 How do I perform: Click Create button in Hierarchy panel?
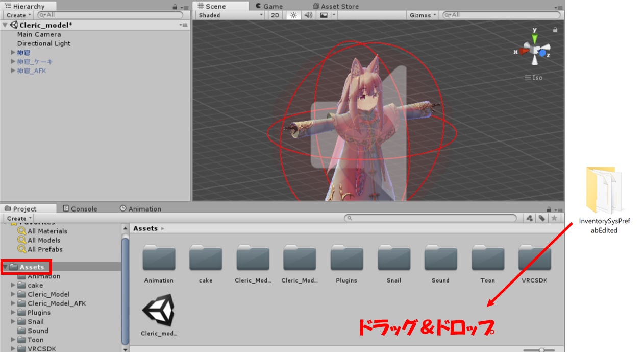tap(19, 15)
